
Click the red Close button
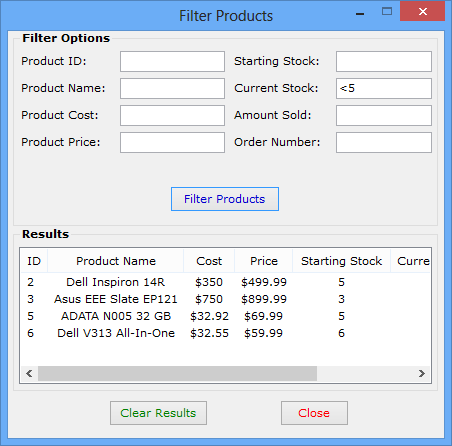[x=314, y=413]
